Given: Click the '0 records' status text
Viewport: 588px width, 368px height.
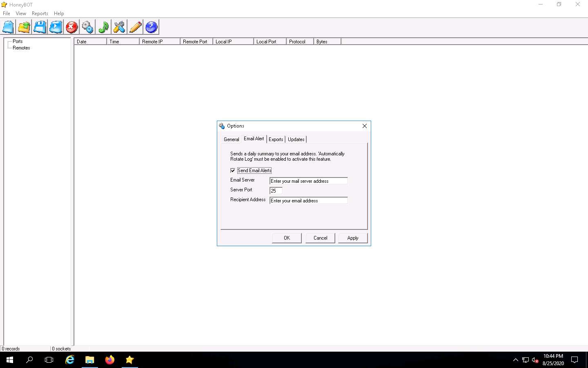Looking at the screenshot, I should click(11, 349).
